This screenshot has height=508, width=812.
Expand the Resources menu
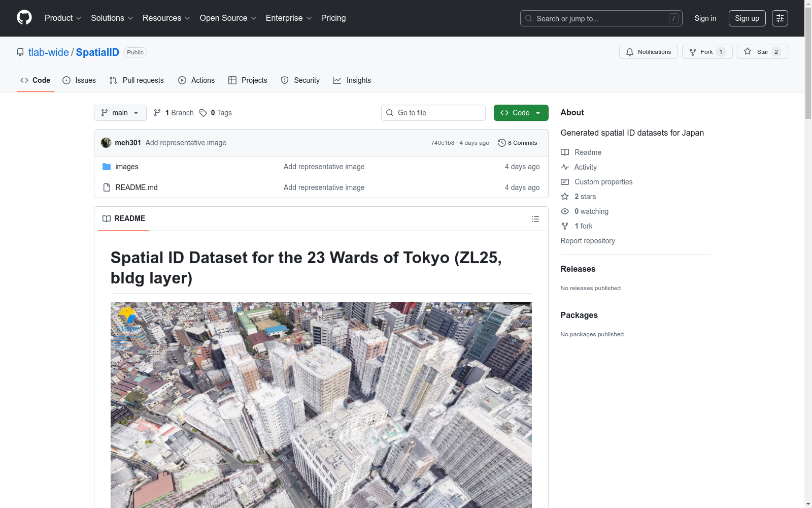pyautogui.click(x=166, y=18)
